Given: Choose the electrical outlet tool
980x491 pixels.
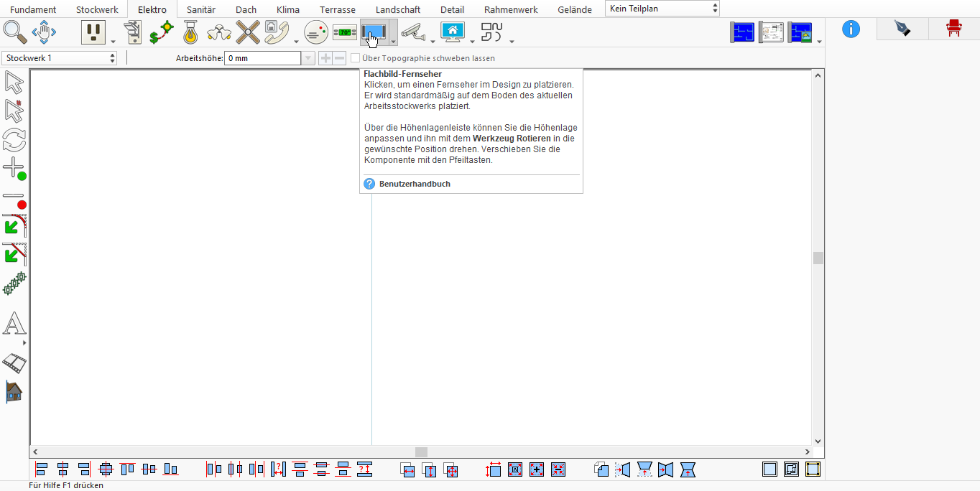Looking at the screenshot, I should 93,32.
